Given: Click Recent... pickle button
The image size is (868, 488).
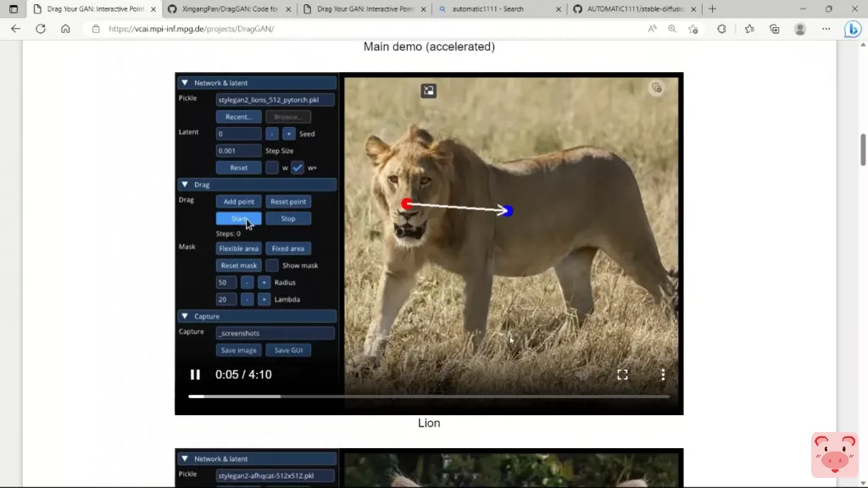Looking at the screenshot, I should tap(238, 117).
